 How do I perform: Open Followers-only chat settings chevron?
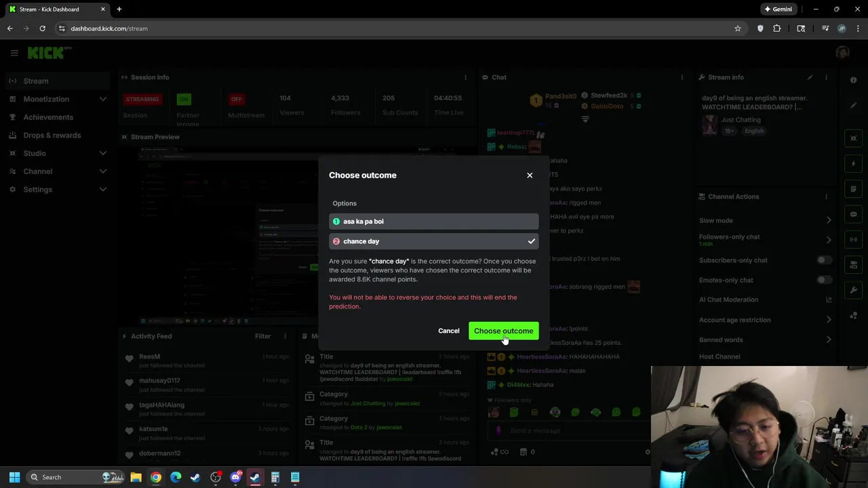pyautogui.click(x=829, y=240)
